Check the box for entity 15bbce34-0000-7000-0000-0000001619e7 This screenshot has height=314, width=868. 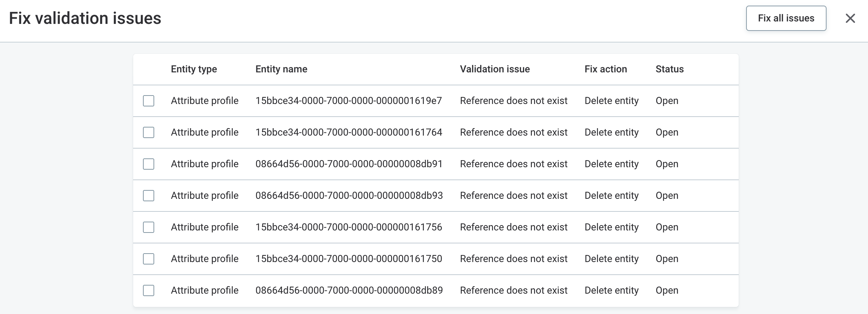click(149, 101)
